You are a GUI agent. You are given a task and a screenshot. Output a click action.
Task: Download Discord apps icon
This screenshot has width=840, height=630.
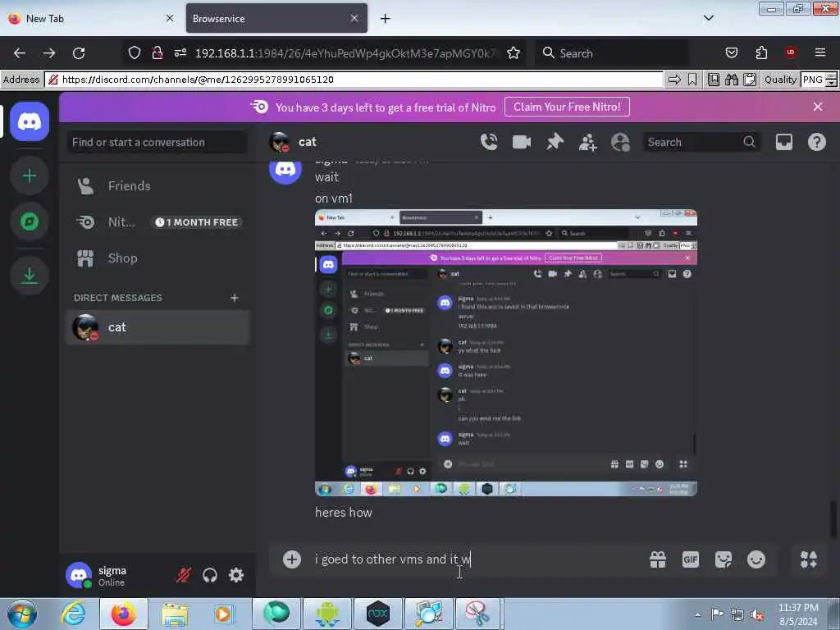[30, 276]
